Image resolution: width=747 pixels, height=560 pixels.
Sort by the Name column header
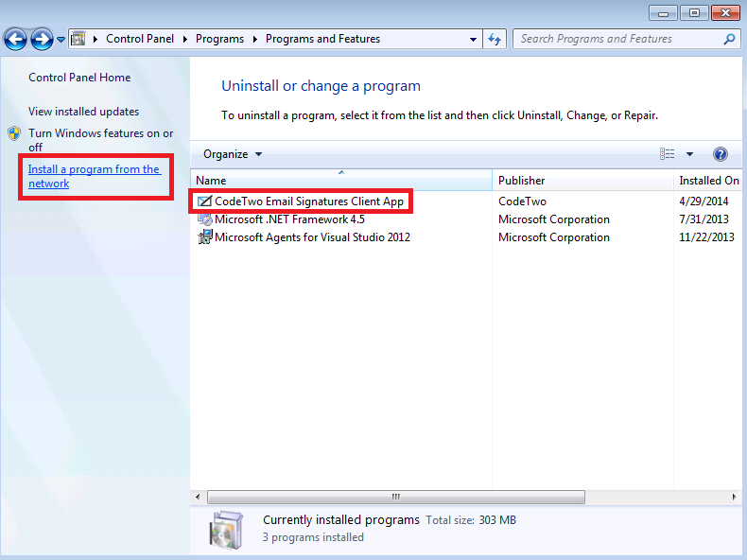click(x=341, y=180)
